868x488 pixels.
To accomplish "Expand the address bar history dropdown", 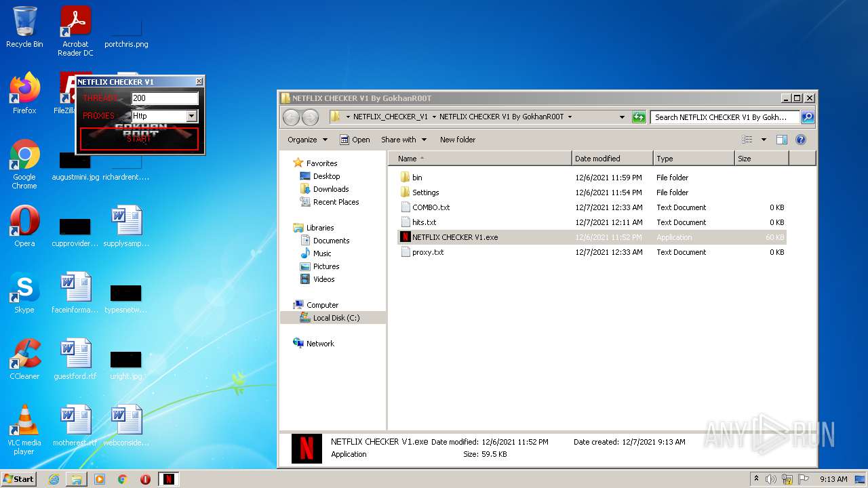I will click(x=623, y=117).
